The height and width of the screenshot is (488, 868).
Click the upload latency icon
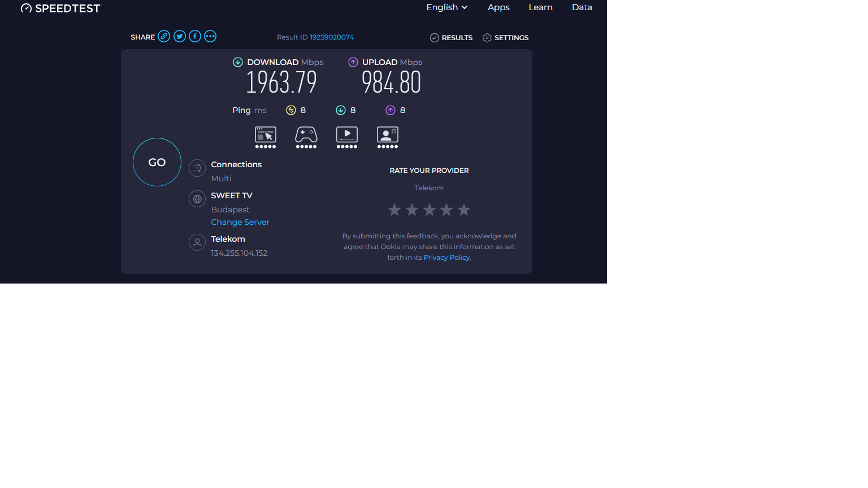pos(390,110)
